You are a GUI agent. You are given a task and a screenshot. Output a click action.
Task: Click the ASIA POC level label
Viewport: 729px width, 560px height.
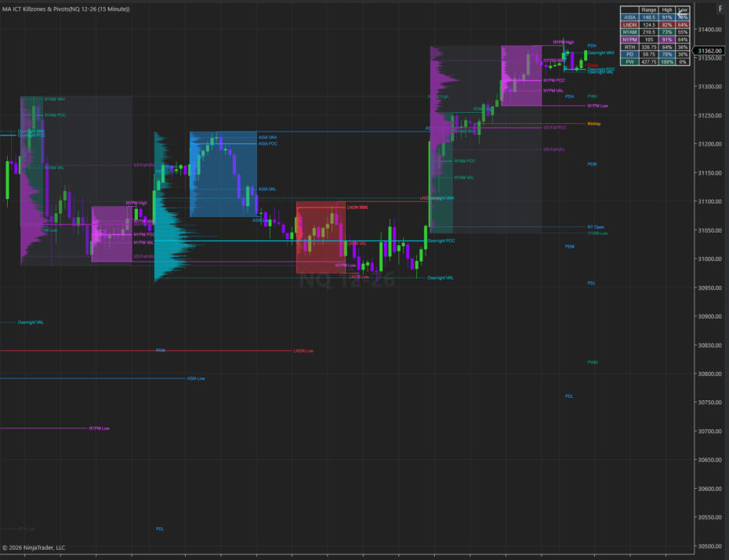(x=268, y=144)
